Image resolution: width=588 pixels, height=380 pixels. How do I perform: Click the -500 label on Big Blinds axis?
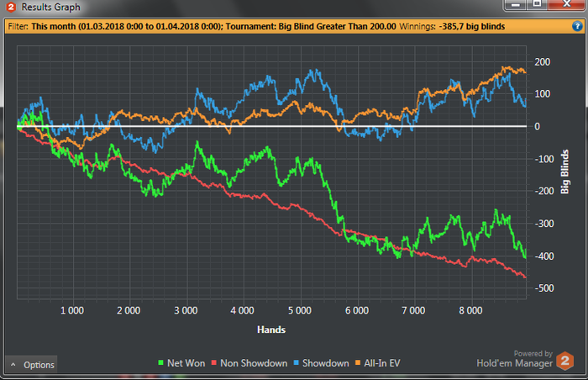[x=544, y=288]
